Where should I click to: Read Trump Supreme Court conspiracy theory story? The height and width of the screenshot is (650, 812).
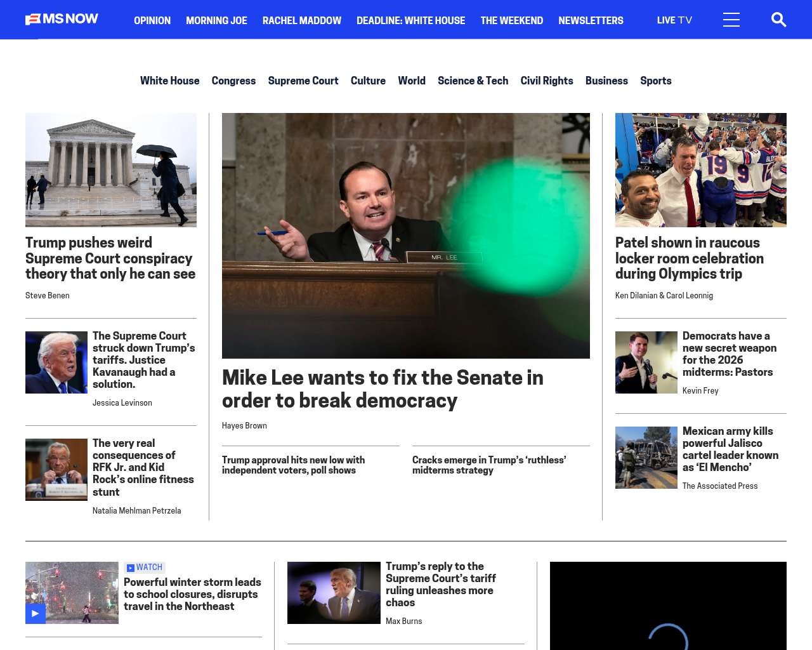(110, 258)
